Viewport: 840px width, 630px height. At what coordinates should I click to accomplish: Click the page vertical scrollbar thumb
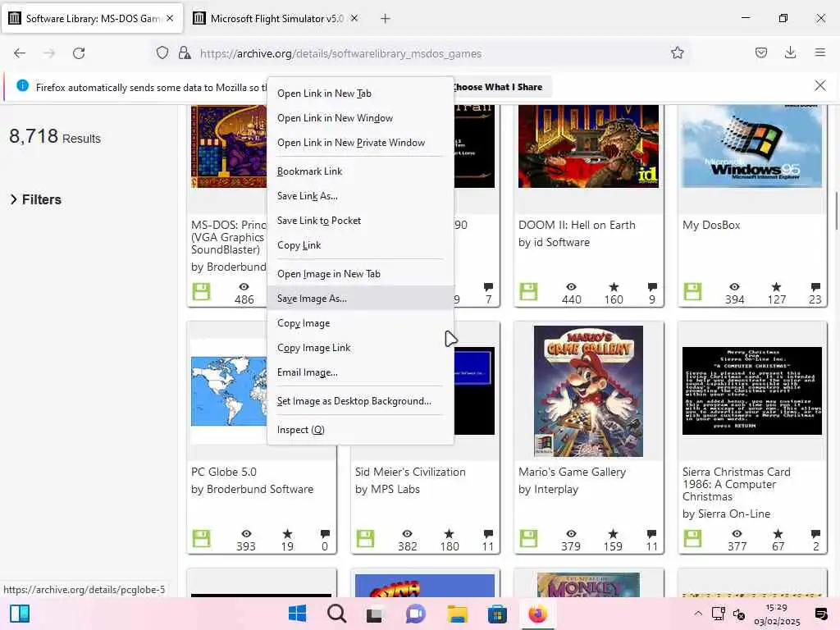pos(836,210)
